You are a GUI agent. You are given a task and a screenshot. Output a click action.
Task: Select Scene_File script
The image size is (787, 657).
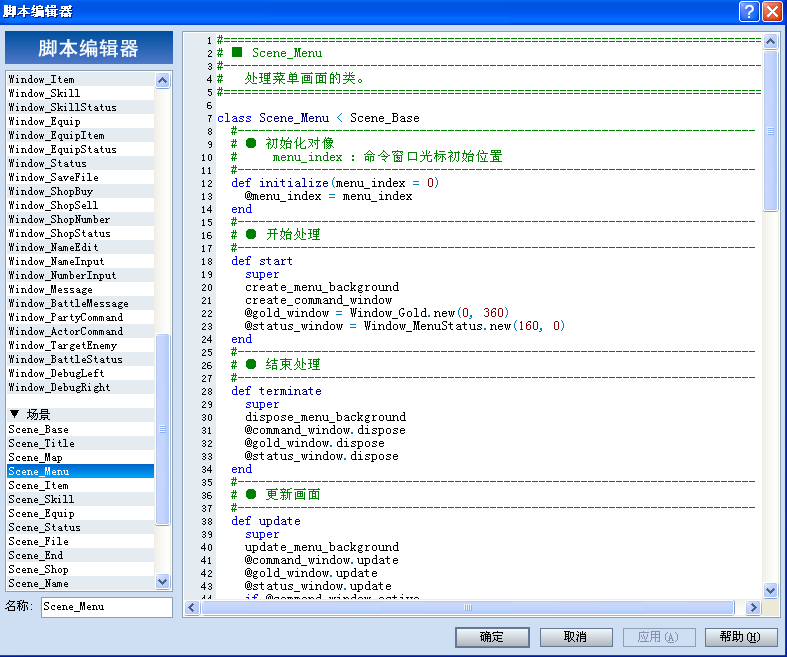click(x=80, y=542)
